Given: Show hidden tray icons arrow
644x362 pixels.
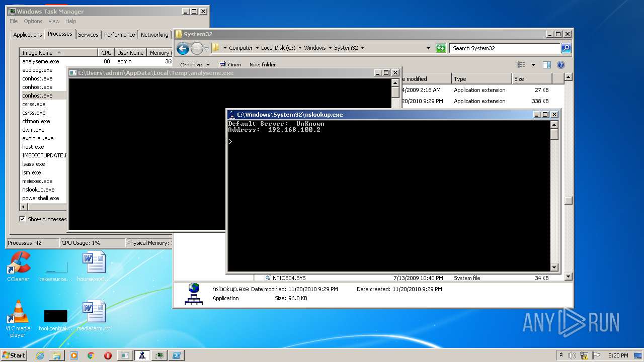Looking at the screenshot, I should click(561, 355).
